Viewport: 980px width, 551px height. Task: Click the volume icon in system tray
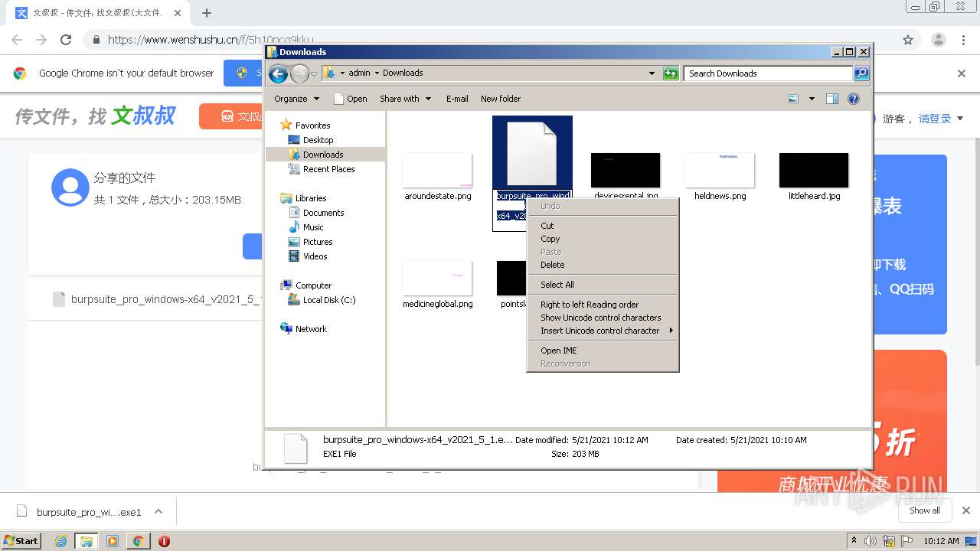tap(871, 541)
